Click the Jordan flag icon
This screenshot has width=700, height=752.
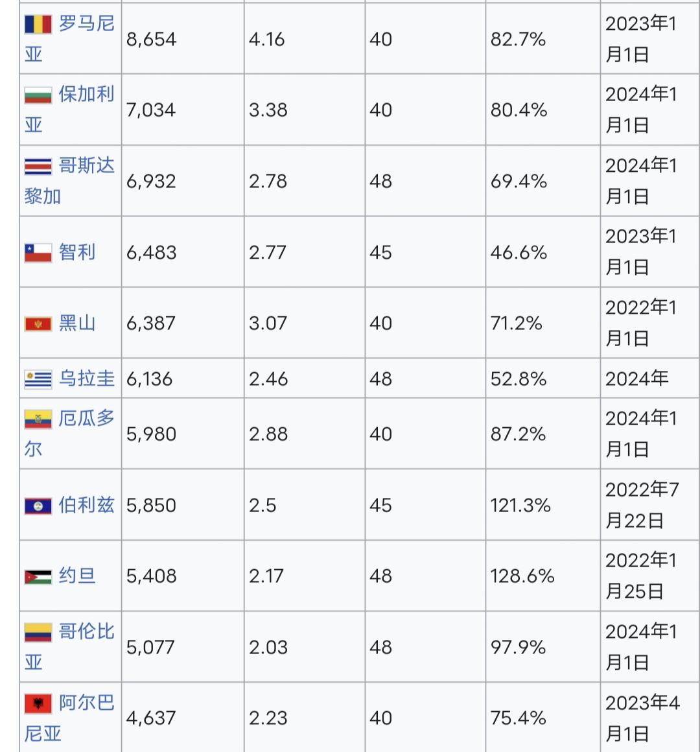[38, 577]
